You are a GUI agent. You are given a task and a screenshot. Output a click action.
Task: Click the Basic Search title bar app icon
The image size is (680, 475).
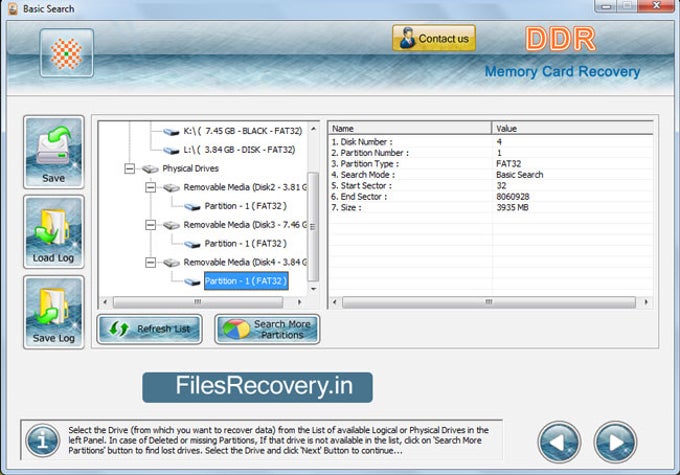13,8
